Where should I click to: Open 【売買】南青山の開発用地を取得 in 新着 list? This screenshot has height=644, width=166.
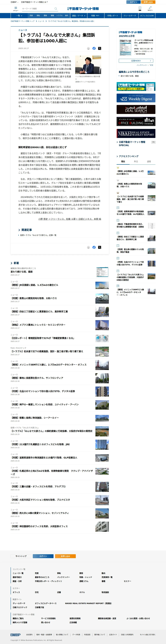pos(34,298)
